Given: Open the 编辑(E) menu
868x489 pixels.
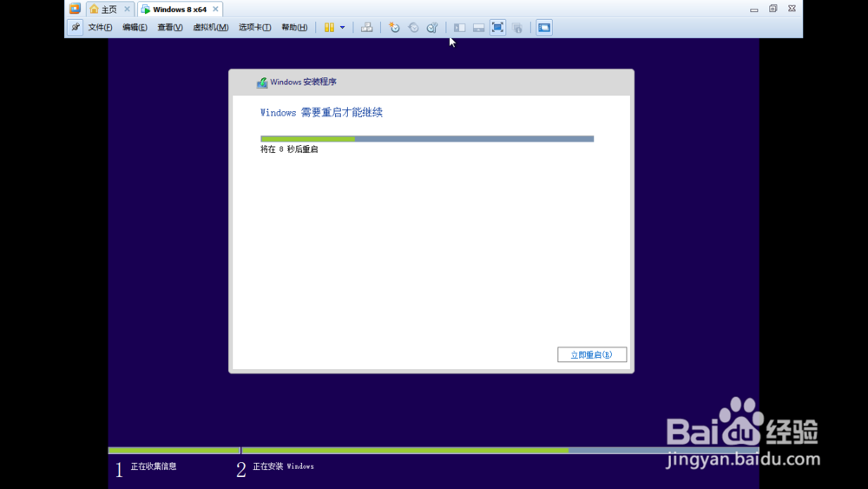Looking at the screenshot, I should pos(135,27).
